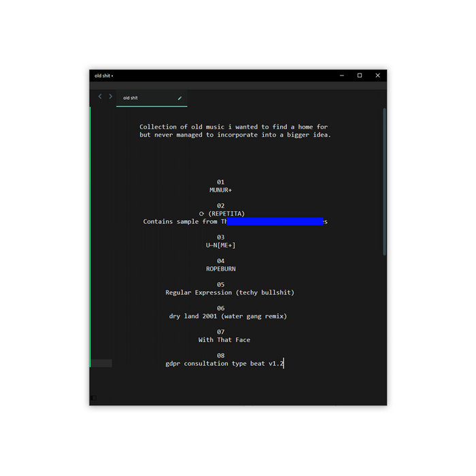Click the forward navigation arrow
476x476 pixels.
click(x=111, y=97)
